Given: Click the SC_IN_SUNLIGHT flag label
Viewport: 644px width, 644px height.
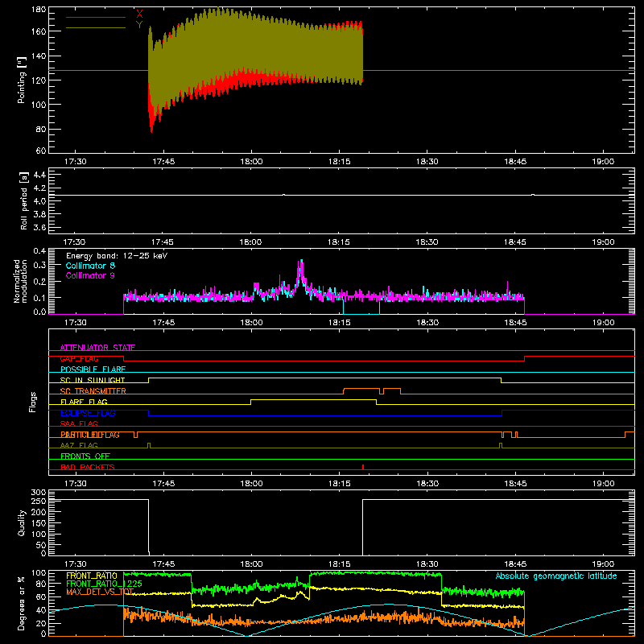Looking at the screenshot, I should 93,380.
